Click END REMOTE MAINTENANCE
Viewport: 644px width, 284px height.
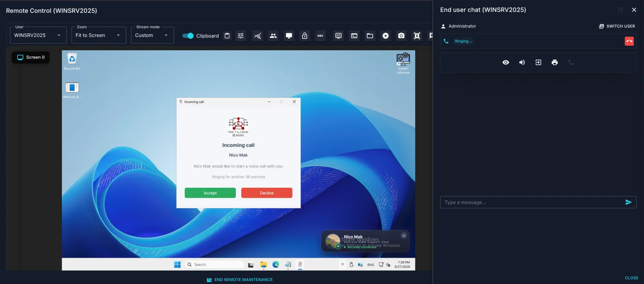(x=240, y=280)
